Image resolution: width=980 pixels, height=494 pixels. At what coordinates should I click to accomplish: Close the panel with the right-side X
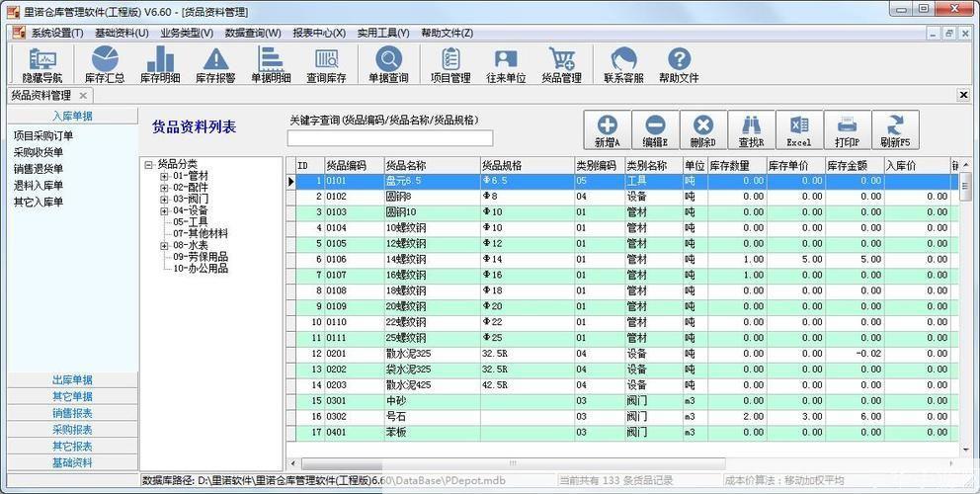pyautogui.click(x=963, y=95)
